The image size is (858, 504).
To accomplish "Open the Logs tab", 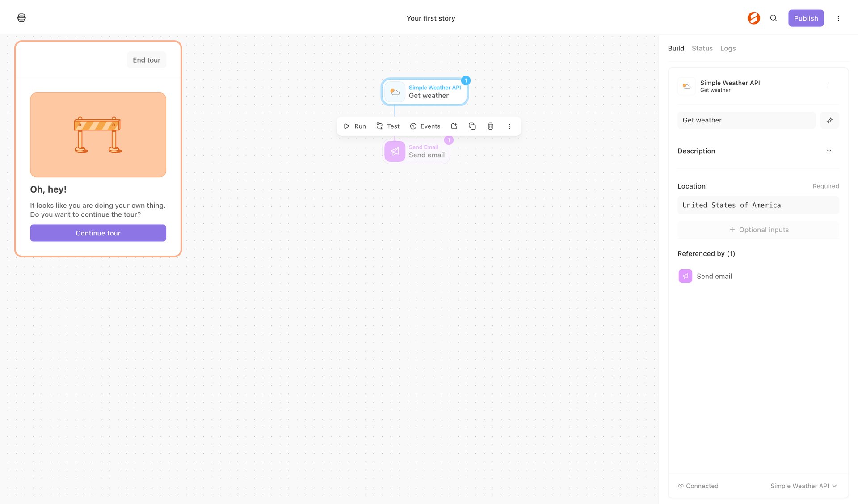I will coord(728,48).
